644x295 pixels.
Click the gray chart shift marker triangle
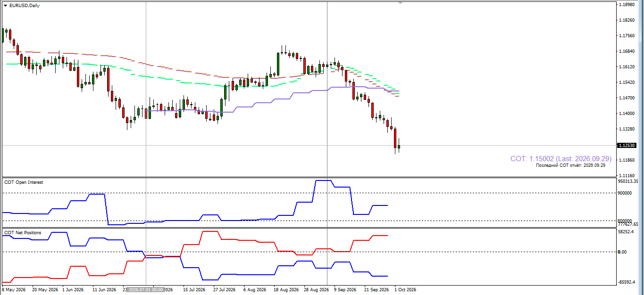point(401,3)
